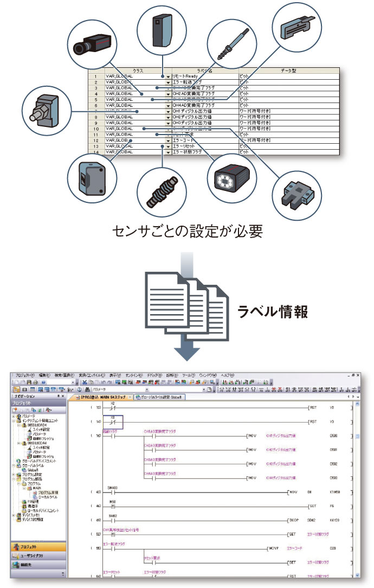374x588 pixels.
Task: Collapse the グローバルラベル tree node
Action: (14, 465)
